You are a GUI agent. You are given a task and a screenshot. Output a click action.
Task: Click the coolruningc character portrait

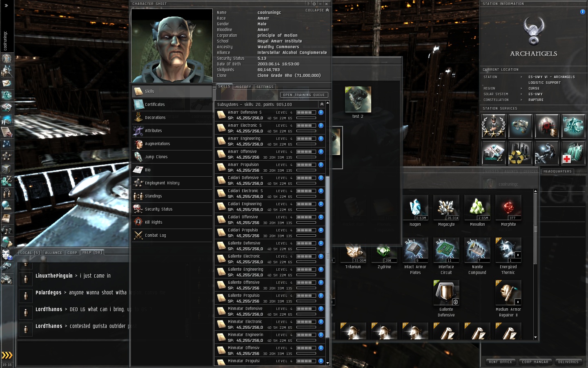[x=172, y=46]
